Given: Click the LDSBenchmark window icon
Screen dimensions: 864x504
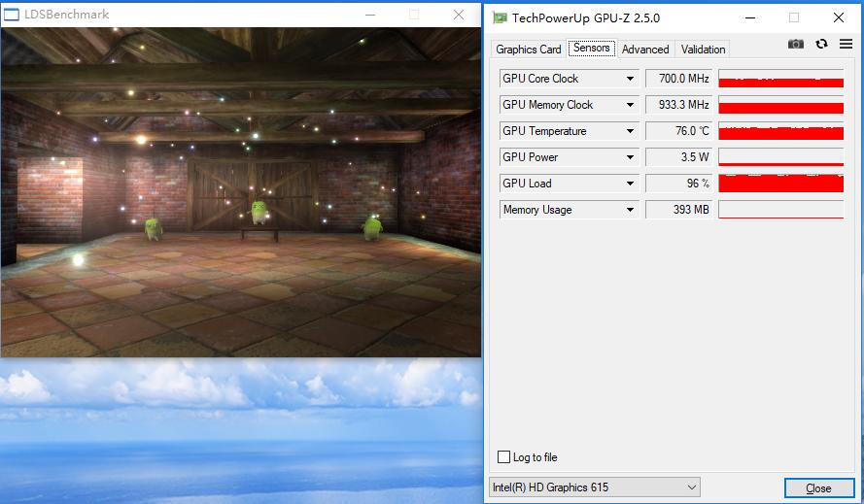Looking at the screenshot, I should coord(11,15).
